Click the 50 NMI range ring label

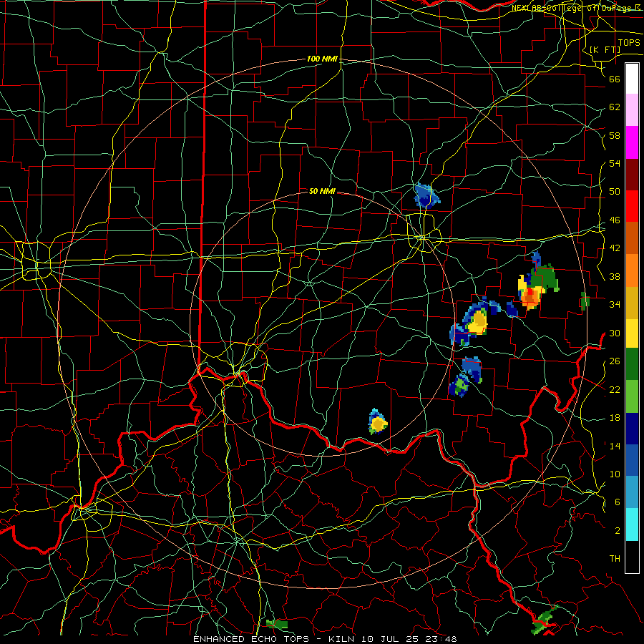click(x=322, y=191)
